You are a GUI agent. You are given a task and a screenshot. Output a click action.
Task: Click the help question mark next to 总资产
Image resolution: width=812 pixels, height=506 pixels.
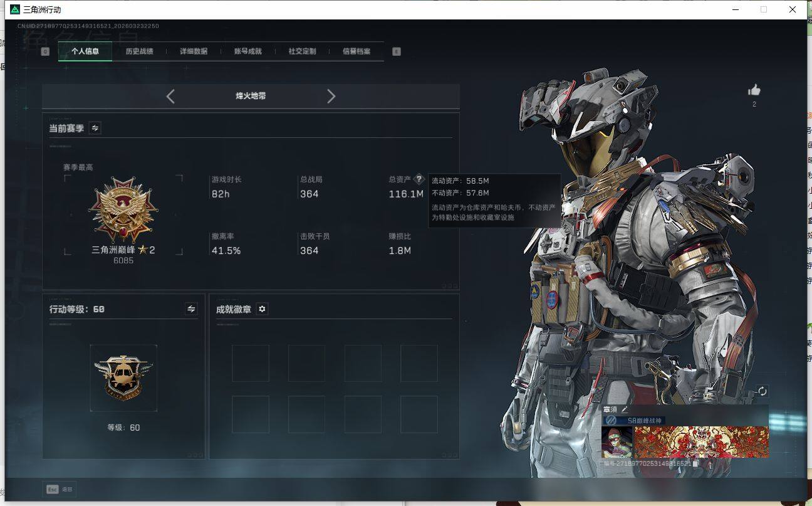(x=419, y=179)
